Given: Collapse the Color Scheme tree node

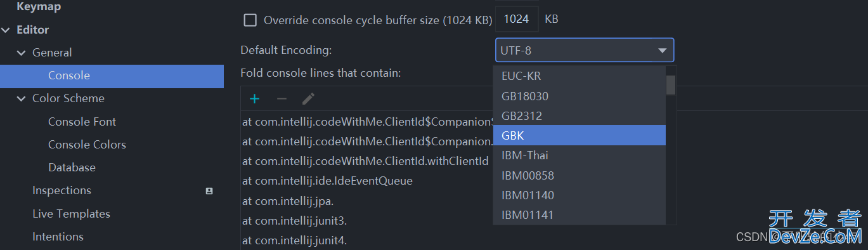Looking at the screenshot, I should [x=22, y=99].
